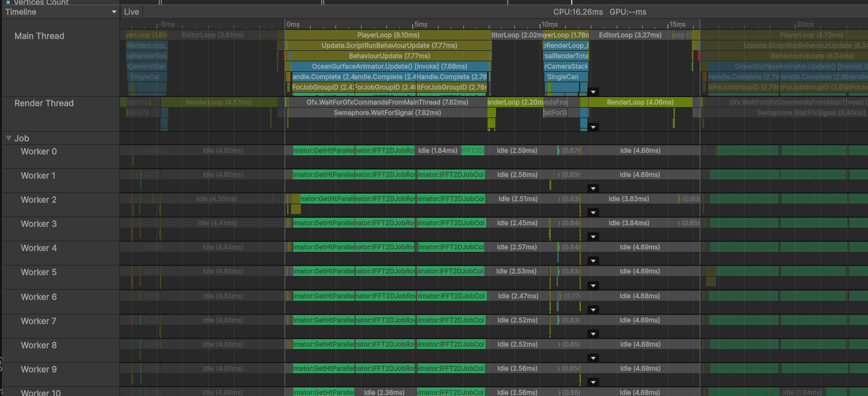Click Worker 4 Idle (2.57ms) block
The image size is (868, 396).
click(x=517, y=247)
